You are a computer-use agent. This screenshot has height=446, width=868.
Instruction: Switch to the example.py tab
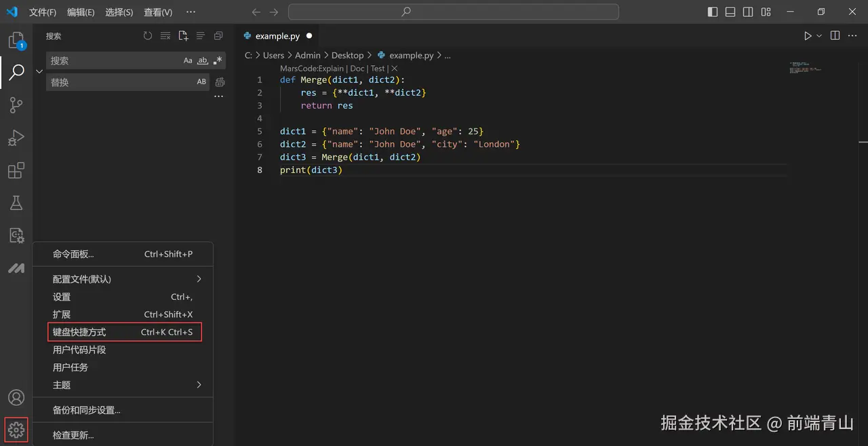tap(277, 36)
